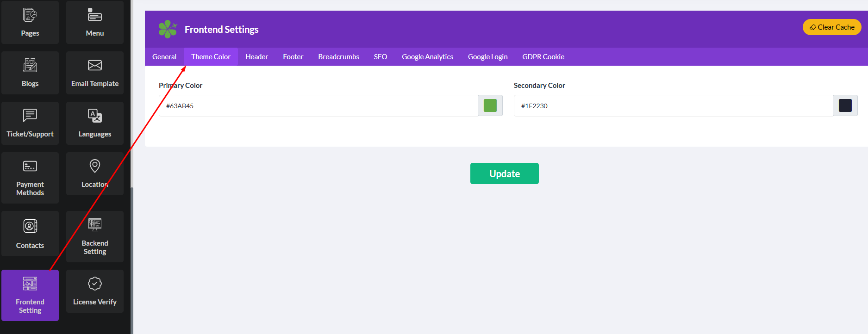Open Languages translate icon
868x334 pixels.
[x=95, y=116]
